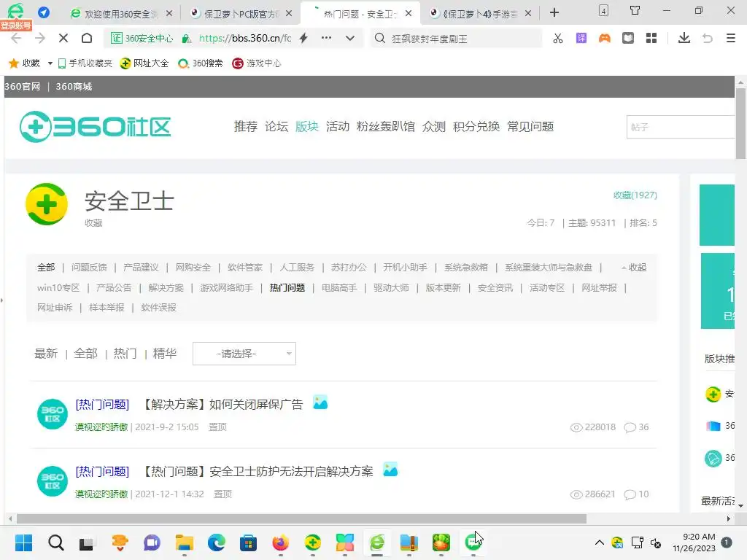Filter by 问题反馈 category
The height and width of the screenshot is (560, 747).
[x=89, y=268]
